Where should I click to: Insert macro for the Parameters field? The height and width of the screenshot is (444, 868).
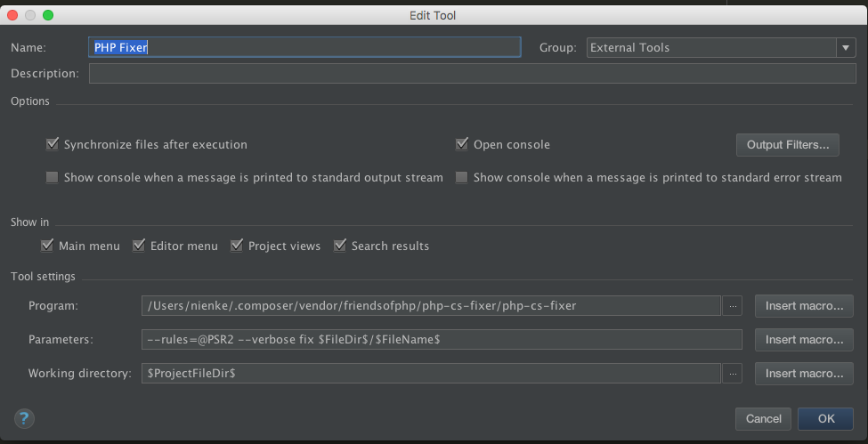point(804,340)
